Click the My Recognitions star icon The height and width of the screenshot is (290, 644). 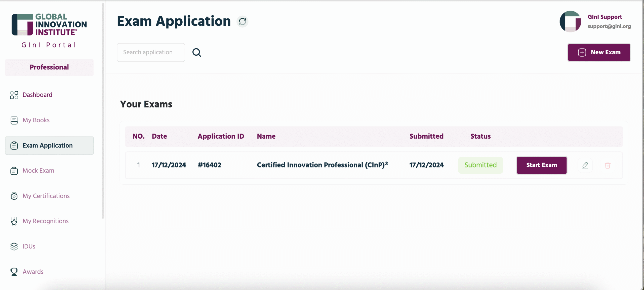point(14,221)
